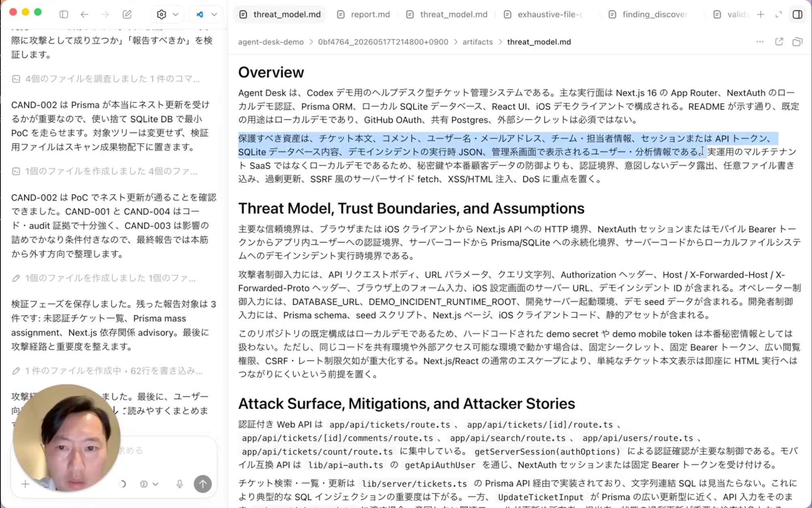The width and height of the screenshot is (812, 508).
Task: Click the loading spinner in composer
Action: [122, 484]
